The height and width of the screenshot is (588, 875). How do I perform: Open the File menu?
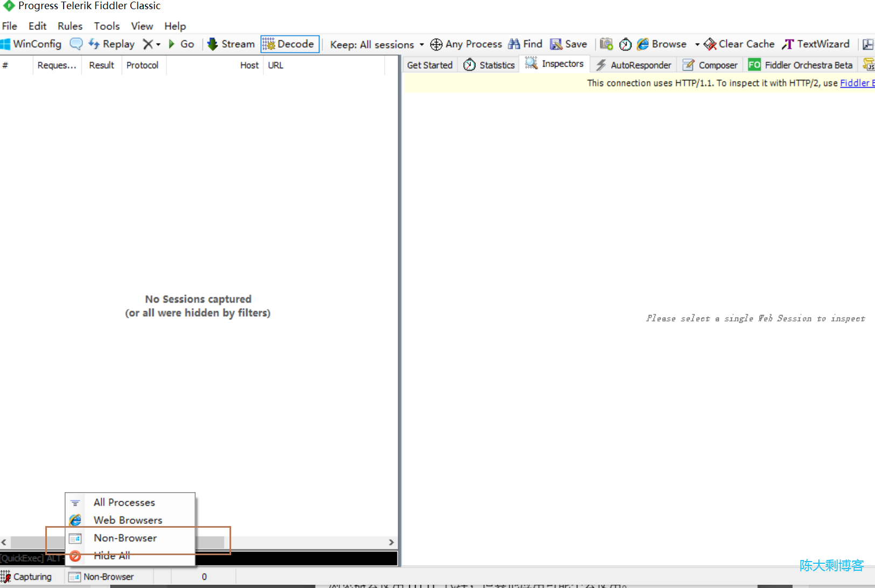pos(10,26)
